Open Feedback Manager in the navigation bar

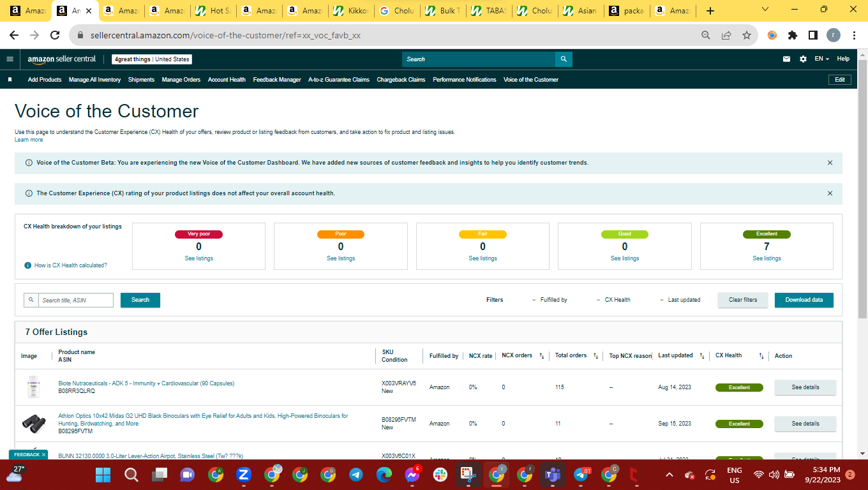coord(277,80)
